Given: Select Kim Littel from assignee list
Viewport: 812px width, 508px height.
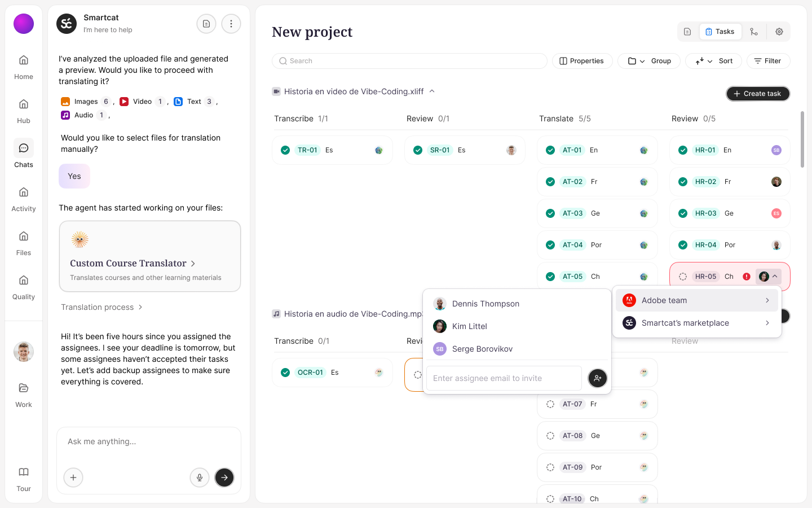Looking at the screenshot, I should (x=469, y=326).
